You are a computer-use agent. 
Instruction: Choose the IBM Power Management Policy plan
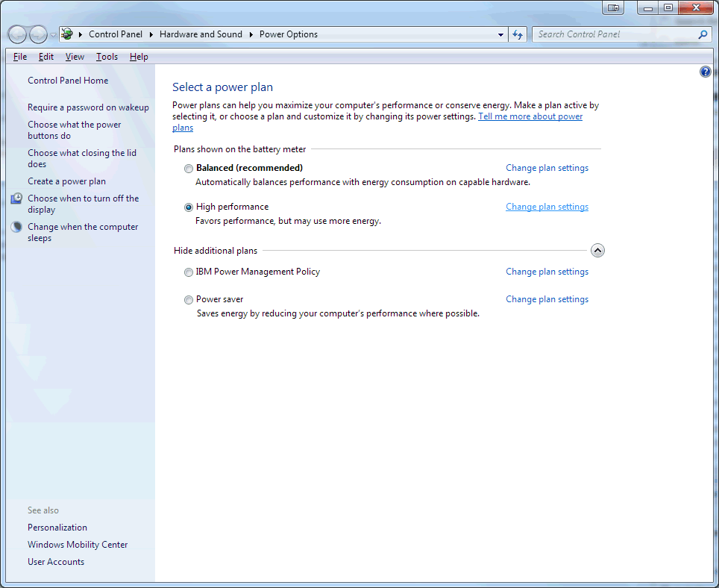tap(189, 272)
